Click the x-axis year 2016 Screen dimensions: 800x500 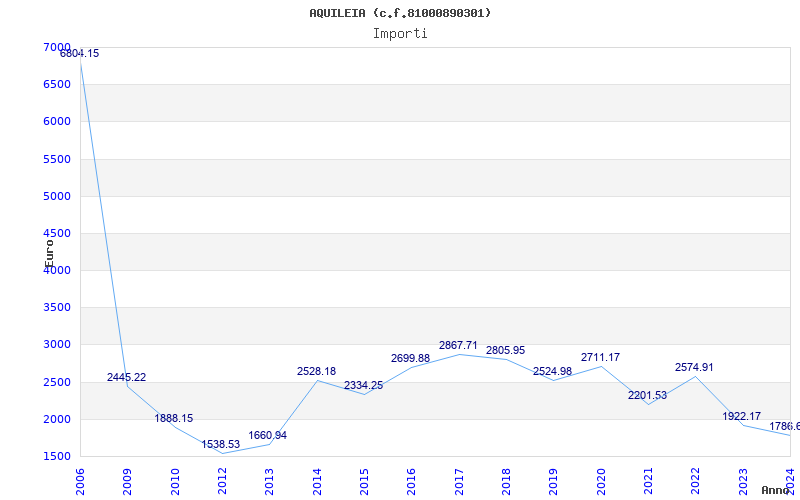411,482
